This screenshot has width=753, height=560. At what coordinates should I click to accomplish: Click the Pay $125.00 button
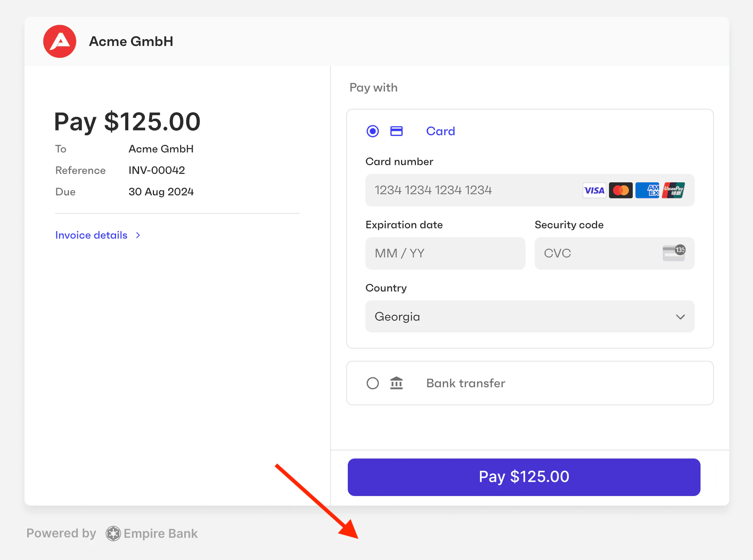(x=524, y=477)
